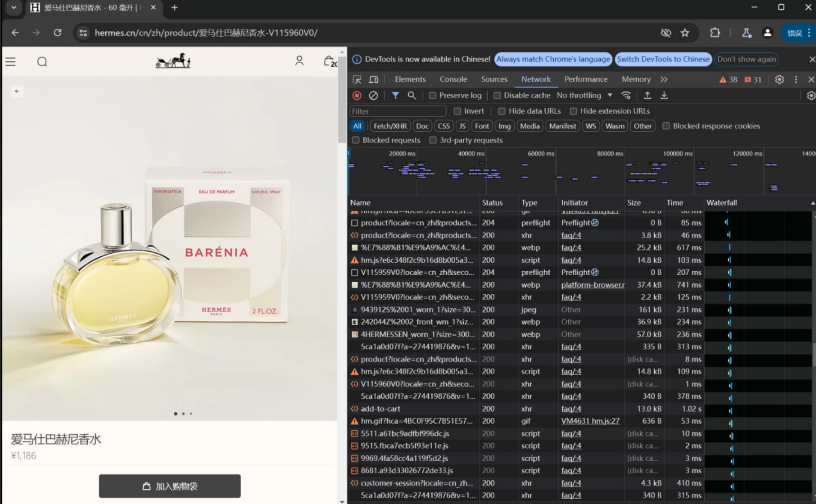Clear the network log
Viewport: 816px width, 504px height.
coord(373,95)
